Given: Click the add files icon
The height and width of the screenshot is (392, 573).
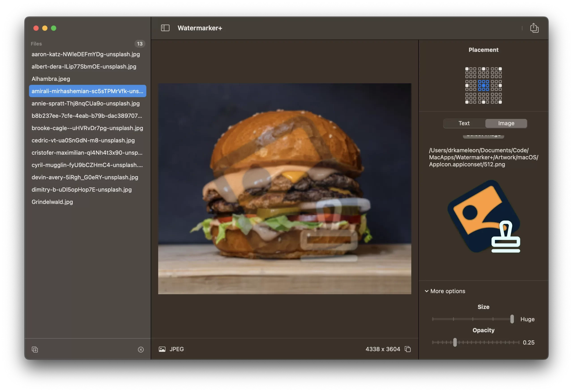Looking at the screenshot, I should coord(35,349).
